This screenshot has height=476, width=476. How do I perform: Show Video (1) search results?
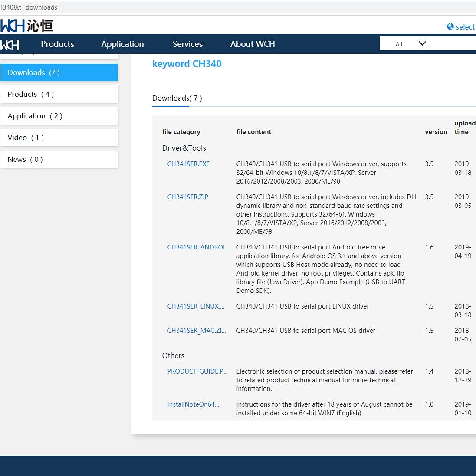[x=59, y=138]
